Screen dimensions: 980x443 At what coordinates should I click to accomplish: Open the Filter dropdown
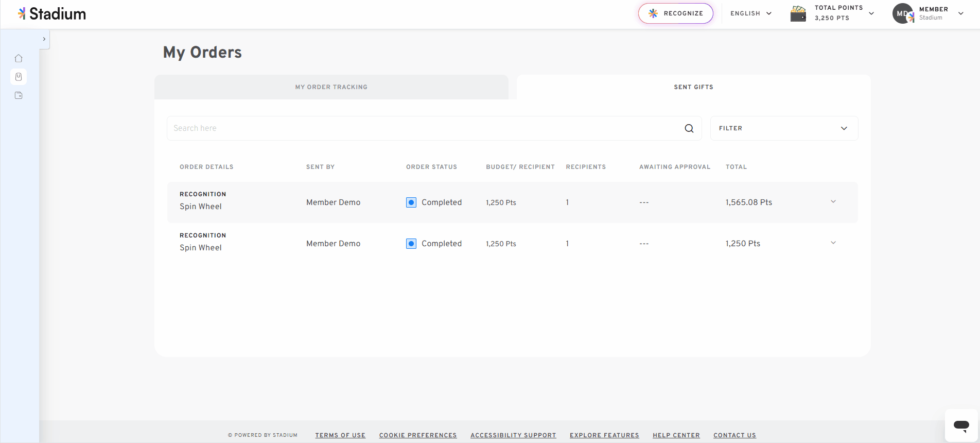click(x=784, y=128)
